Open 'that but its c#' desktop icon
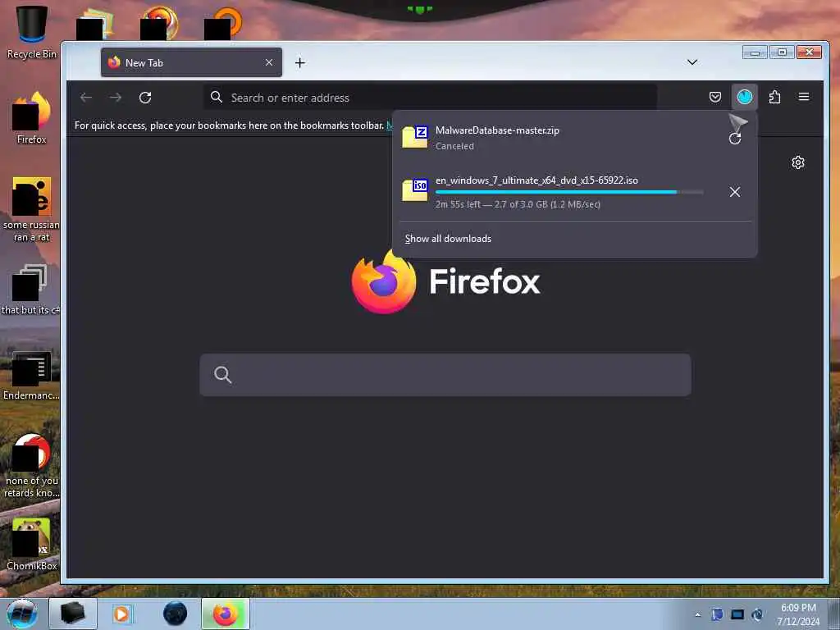Image resolution: width=840 pixels, height=630 pixels. click(x=30, y=290)
